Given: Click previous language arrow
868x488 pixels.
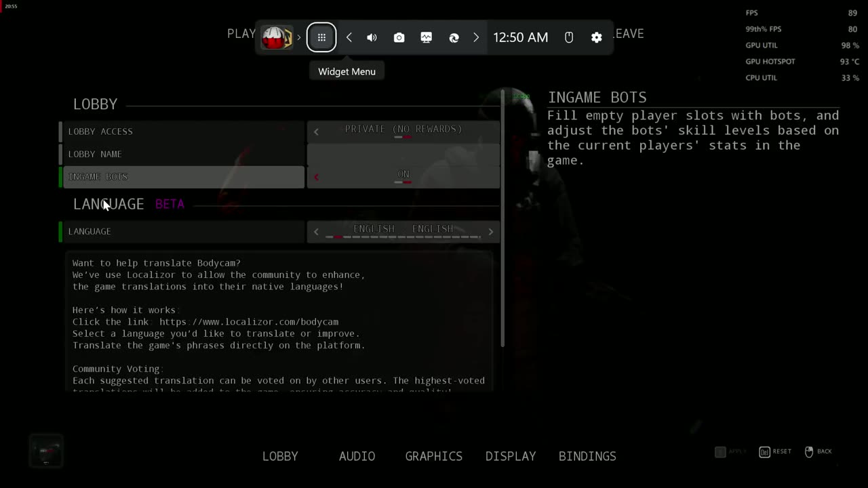Looking at the screenshot, I should (316, 232).
